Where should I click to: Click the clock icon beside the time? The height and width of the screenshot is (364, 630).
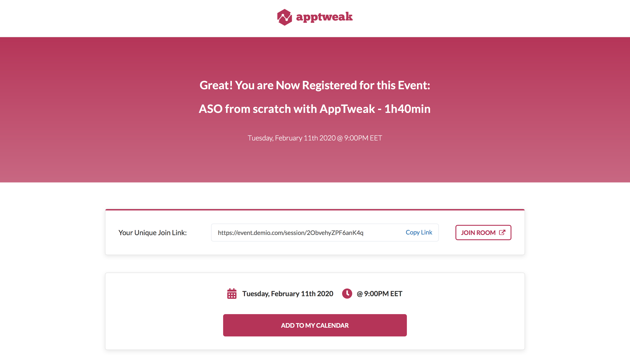point(347,294)
